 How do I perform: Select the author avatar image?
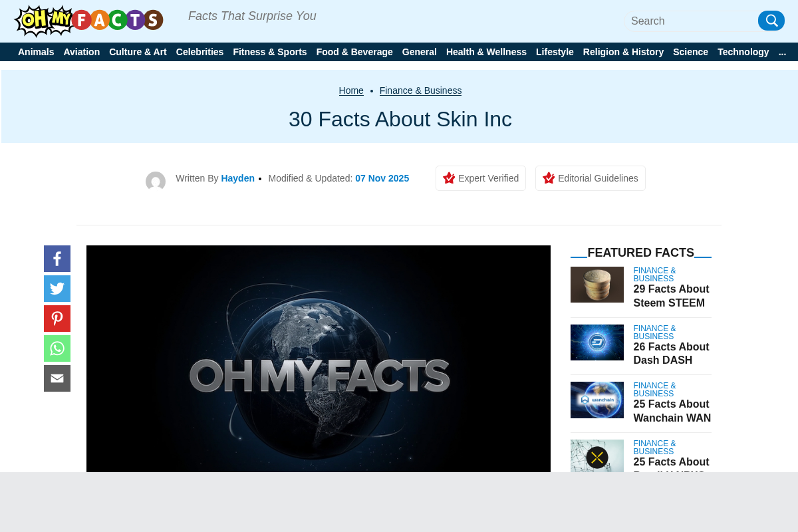[156, 181]
